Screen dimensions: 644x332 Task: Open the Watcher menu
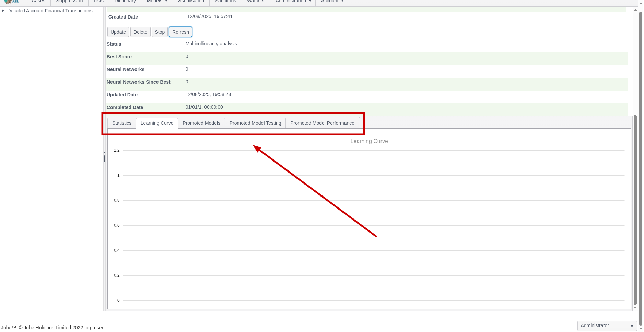click(x=256, y=2)
